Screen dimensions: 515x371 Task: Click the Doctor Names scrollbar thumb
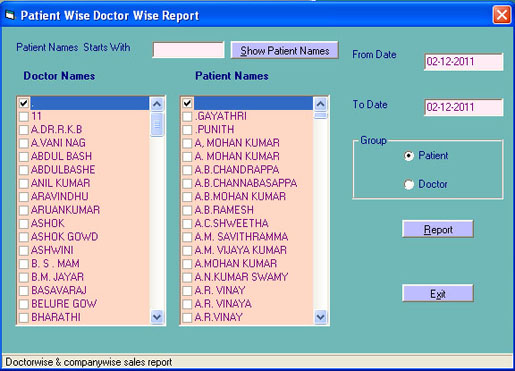(x=157, y=124)
